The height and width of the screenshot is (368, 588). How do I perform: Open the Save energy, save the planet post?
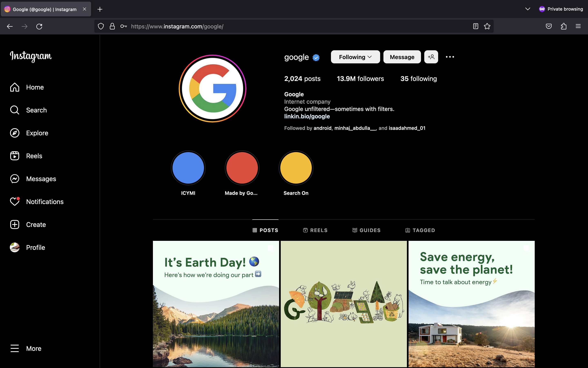coord(471,304)
